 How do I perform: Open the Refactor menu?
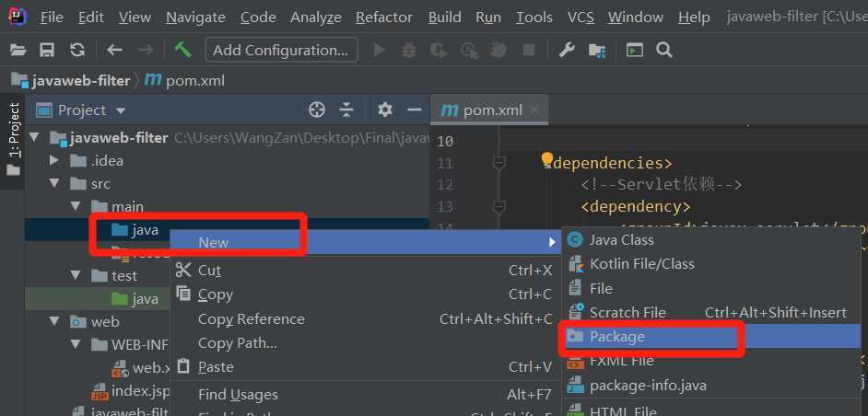point(384,17)
